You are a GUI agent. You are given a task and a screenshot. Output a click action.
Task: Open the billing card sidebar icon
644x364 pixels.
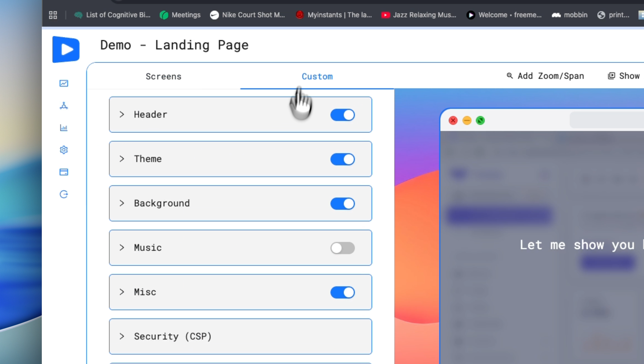[x=64, y=172]
